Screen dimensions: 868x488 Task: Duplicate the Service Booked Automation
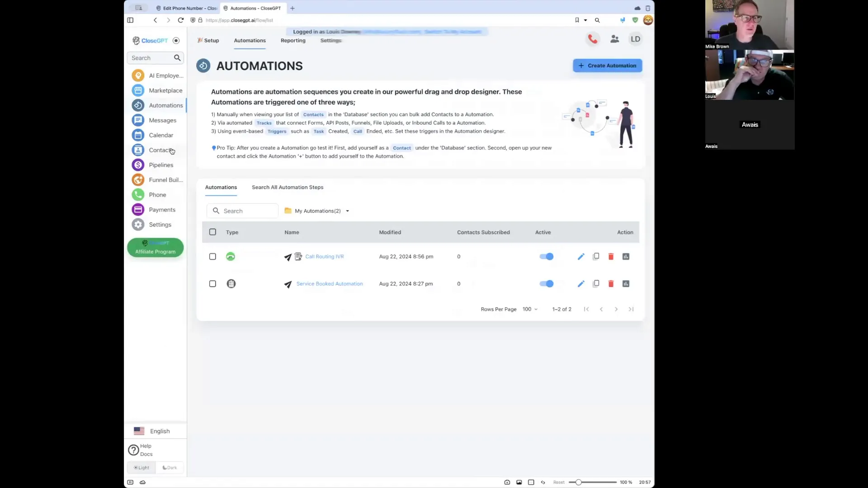596,284
